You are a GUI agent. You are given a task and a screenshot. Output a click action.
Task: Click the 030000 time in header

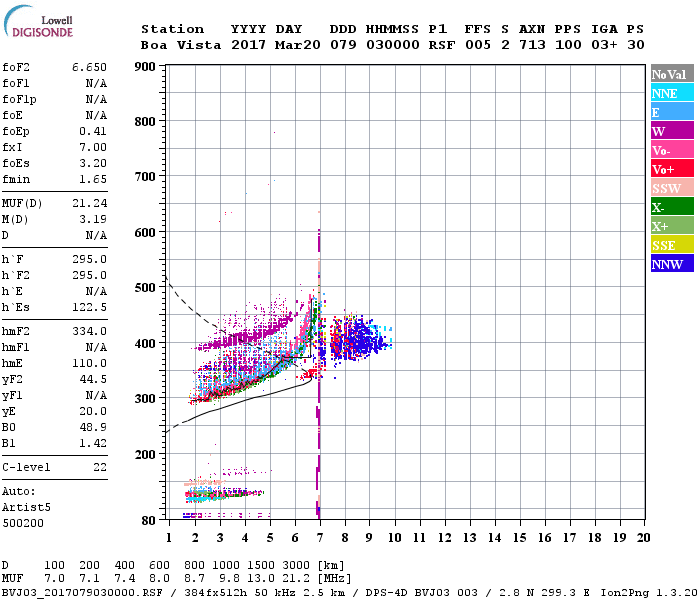tap(393, 45)
